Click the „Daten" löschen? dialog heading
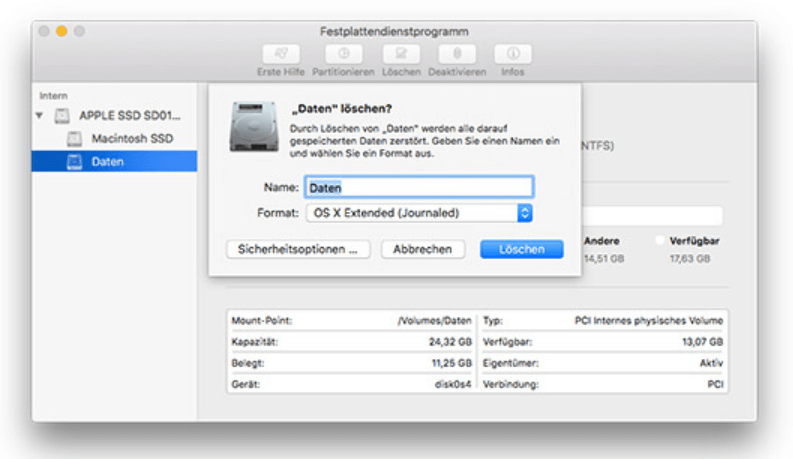The width and height of the screenshot is (793, 459). coord(342,109)
